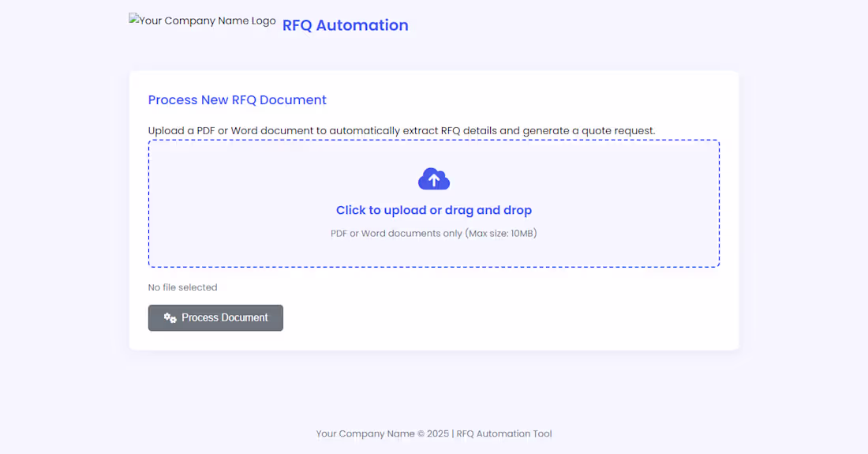Click the upload instructions sentence about extracting RFQ details

point(402,130)
